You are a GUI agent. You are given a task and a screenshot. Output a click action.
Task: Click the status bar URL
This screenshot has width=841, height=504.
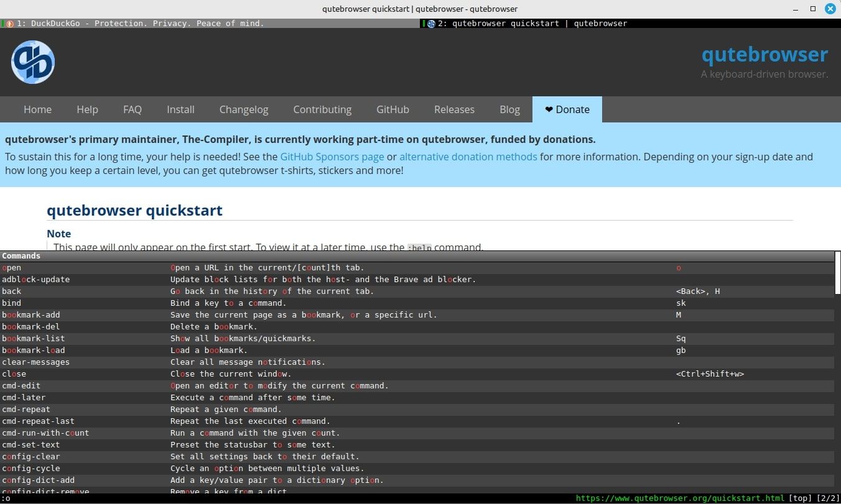pyautogui.click(x=680, y=498)
